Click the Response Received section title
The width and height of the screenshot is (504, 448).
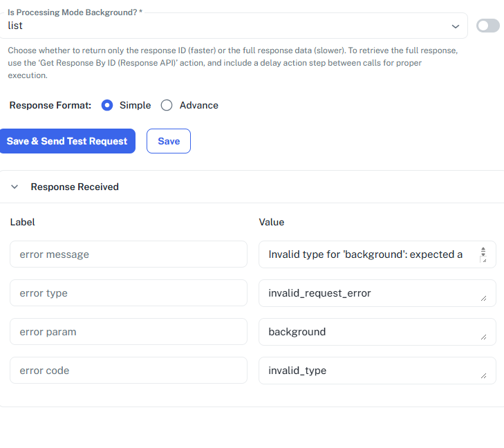pyautogui.click(x=75, y=187)
